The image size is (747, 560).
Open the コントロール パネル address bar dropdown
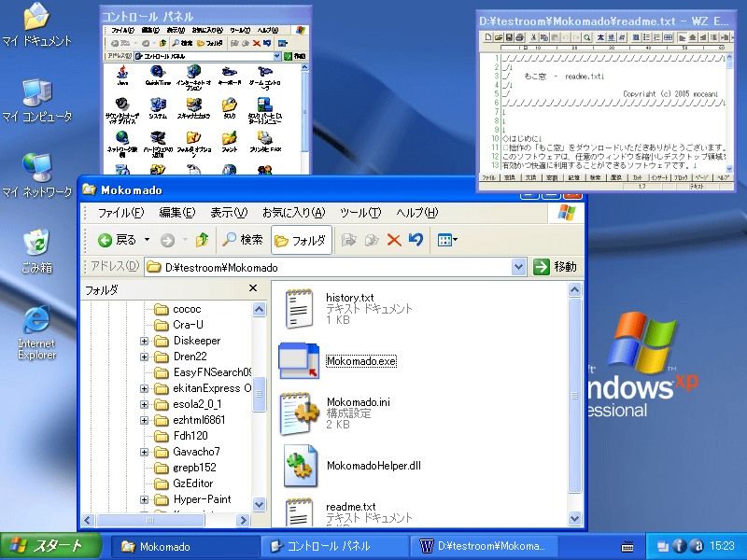point(277,56)
